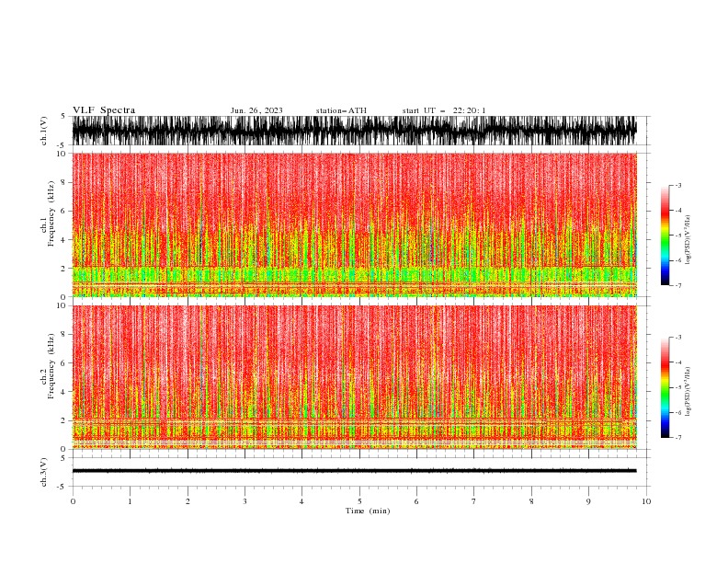
Task: Click the ch.1 voltage waveform trace
Action: pyautogui.click(x=354, y=131)
